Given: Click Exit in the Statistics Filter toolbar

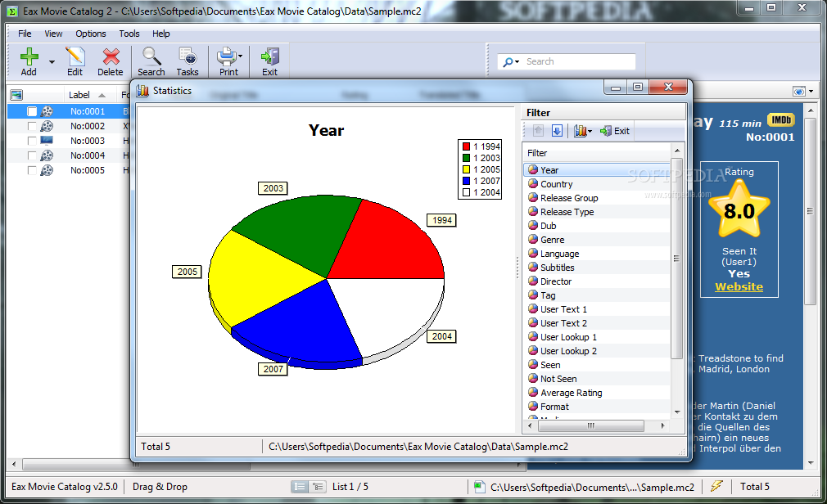Looking at the screenshot, I should pyautogui.click(x=615, y=131).
